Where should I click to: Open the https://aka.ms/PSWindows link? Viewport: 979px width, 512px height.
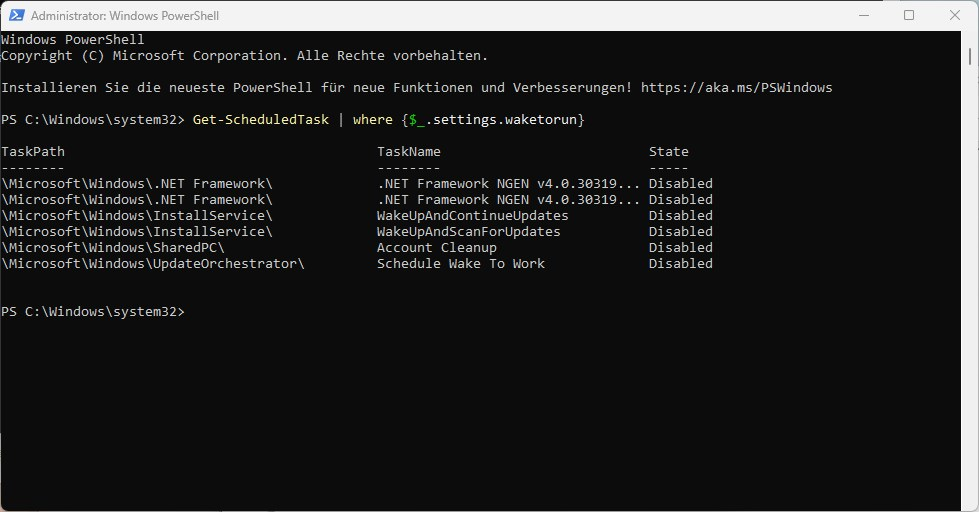tap(736, 87)
